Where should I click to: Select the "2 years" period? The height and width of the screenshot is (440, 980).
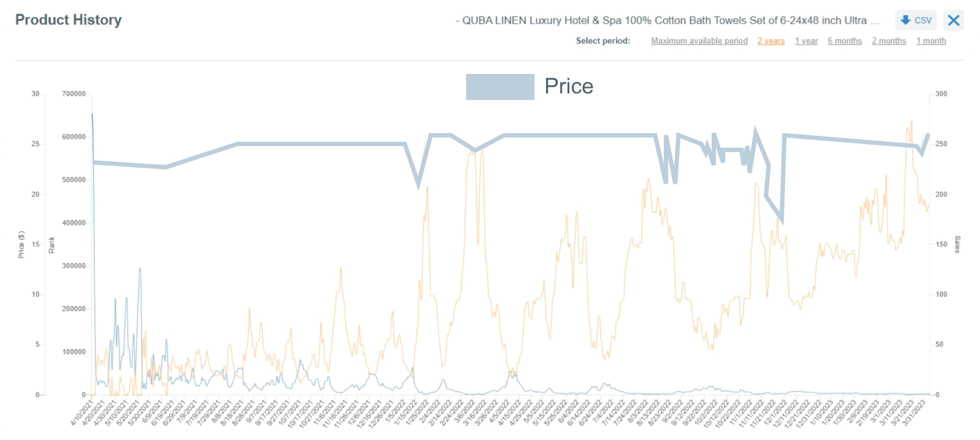click(x=770, y=41)
